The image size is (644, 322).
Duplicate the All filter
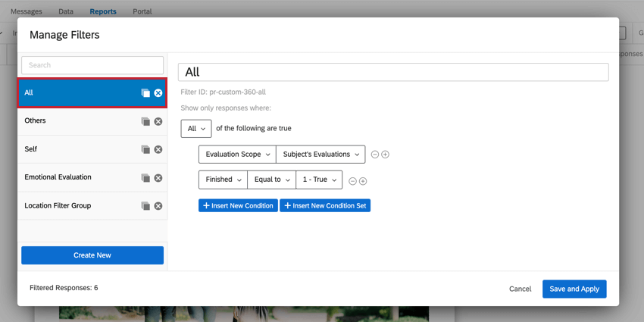(x=145, y=93)
